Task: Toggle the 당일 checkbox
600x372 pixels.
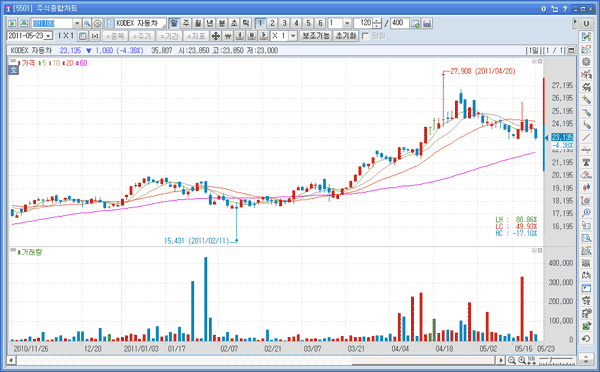Action: point(365,36)
